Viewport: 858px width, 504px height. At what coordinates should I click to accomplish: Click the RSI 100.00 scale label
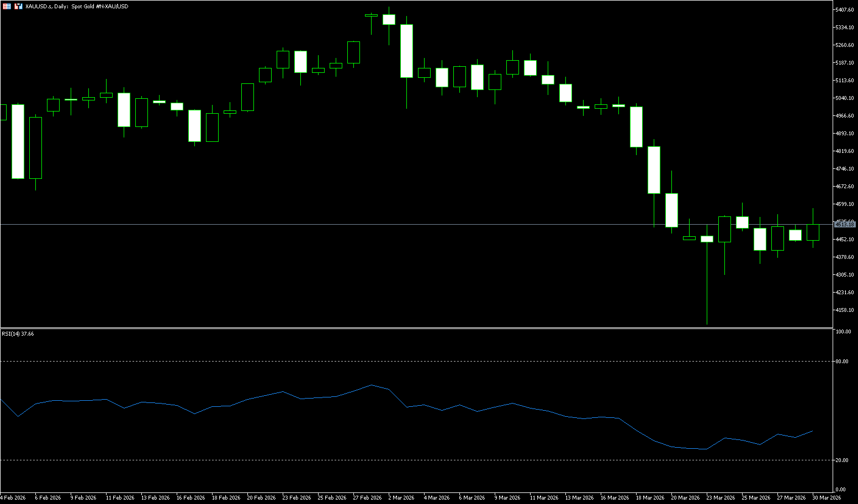pos(843,332)
